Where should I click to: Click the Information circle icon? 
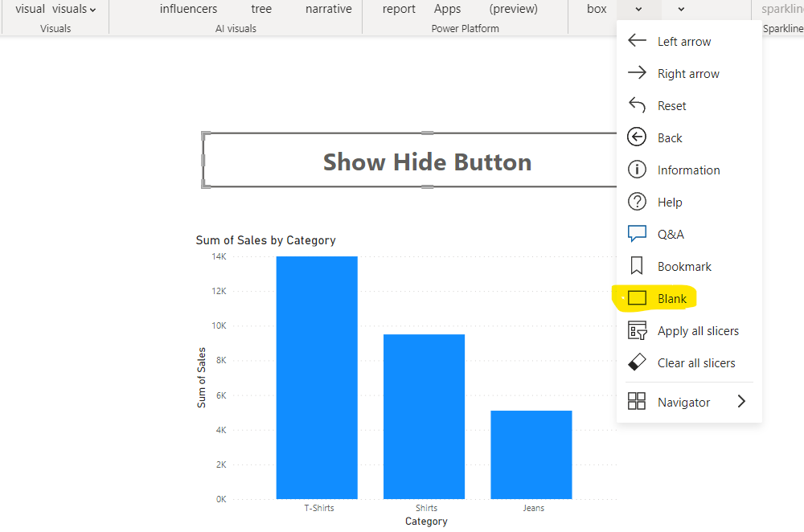pyautogui.click(x=637, y=170)
